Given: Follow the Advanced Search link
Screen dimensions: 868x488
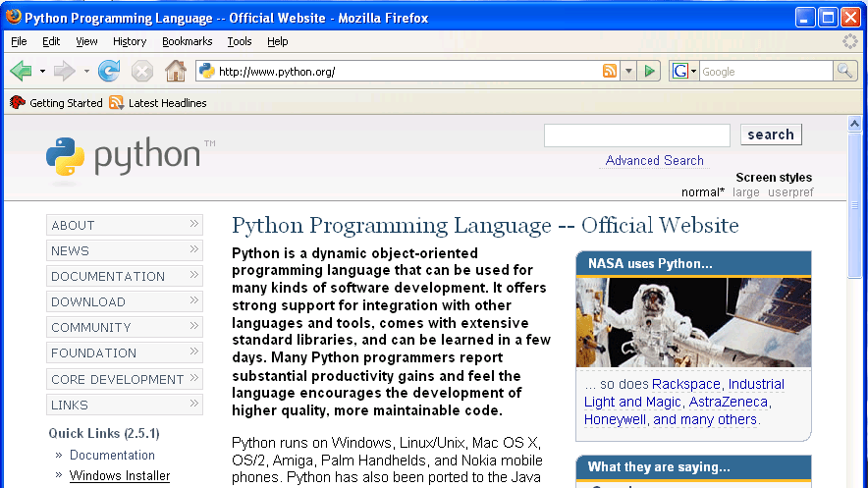Looking at the screenshot, I should pyautogui.click(x=654, y=160).
